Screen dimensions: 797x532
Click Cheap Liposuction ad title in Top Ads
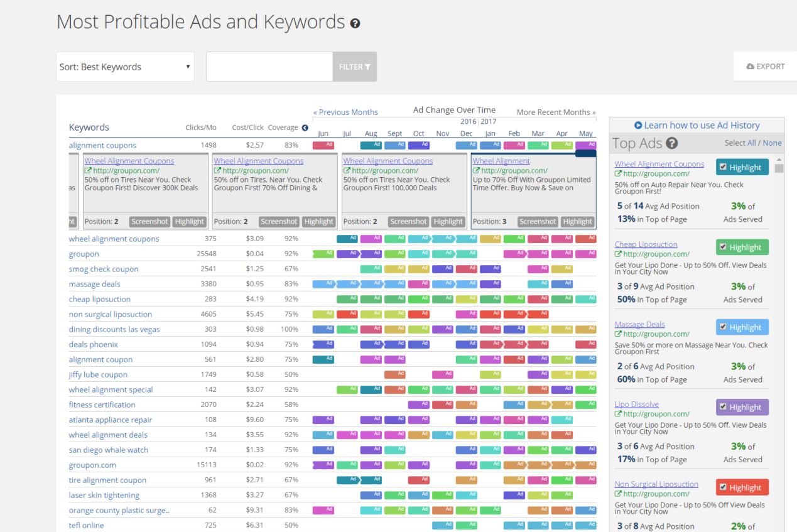coord(646,244)
